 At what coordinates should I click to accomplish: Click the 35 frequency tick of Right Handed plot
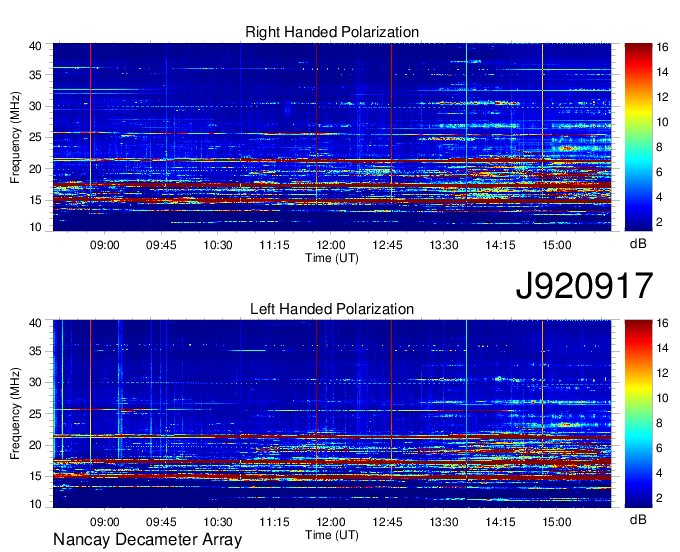pyautogui.click(x=35, y=75)
